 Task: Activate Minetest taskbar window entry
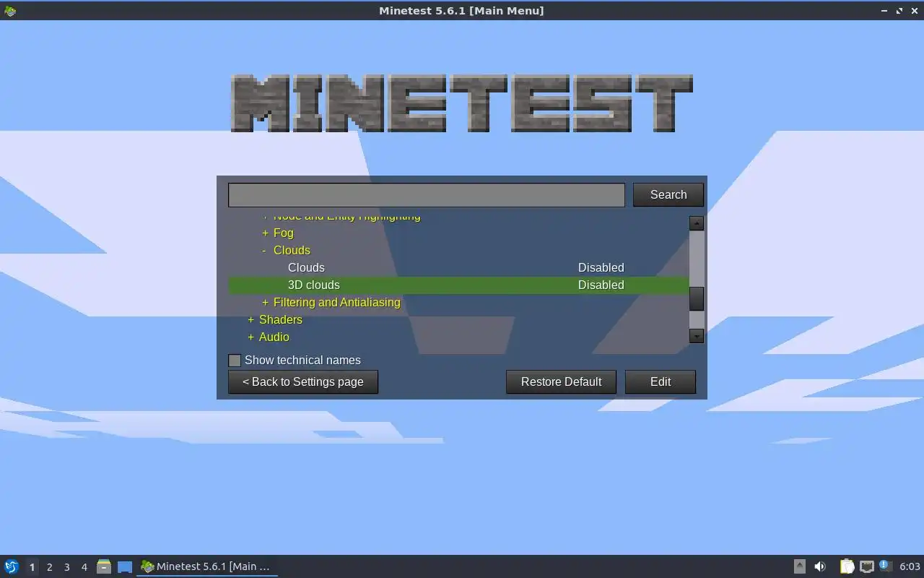point(206,566)
